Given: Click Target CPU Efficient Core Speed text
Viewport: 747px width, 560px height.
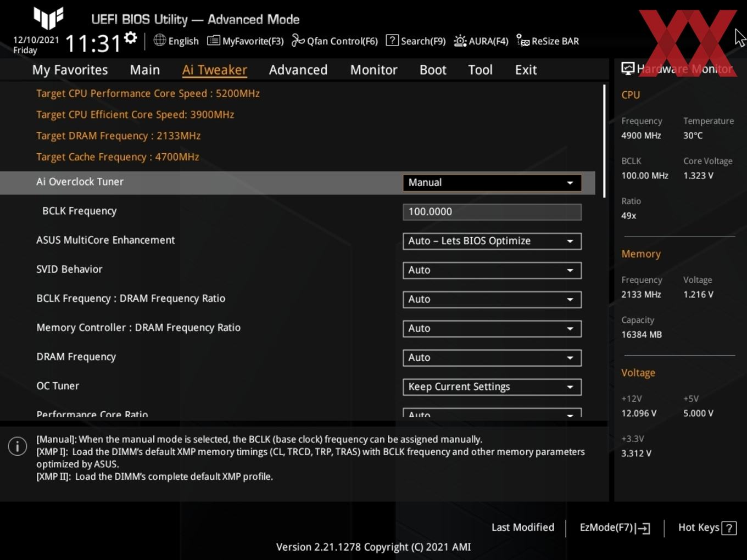Looking at the screenshot, I should (135, 114).
